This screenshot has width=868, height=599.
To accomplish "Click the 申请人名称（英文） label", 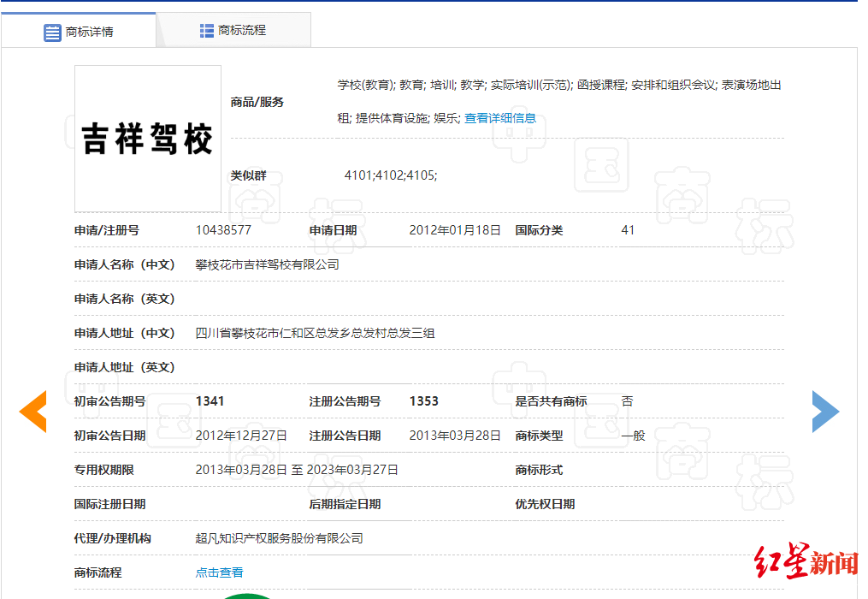I will (x=125, y=299).
